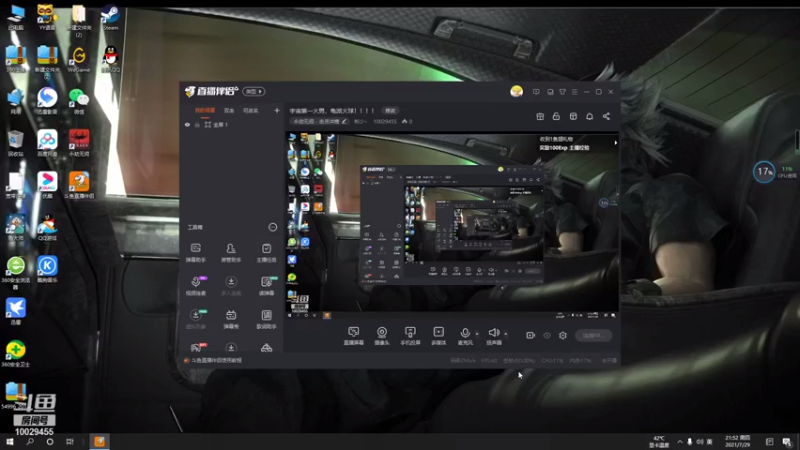Image resolution: width=800 pixels, height=450 pixels.
Task: Toggle the record button beside the eye icon
Action: 530,335
